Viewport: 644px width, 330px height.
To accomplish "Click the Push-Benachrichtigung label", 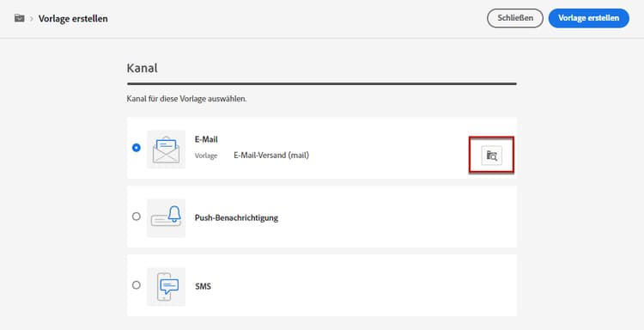I will [237, 217].
